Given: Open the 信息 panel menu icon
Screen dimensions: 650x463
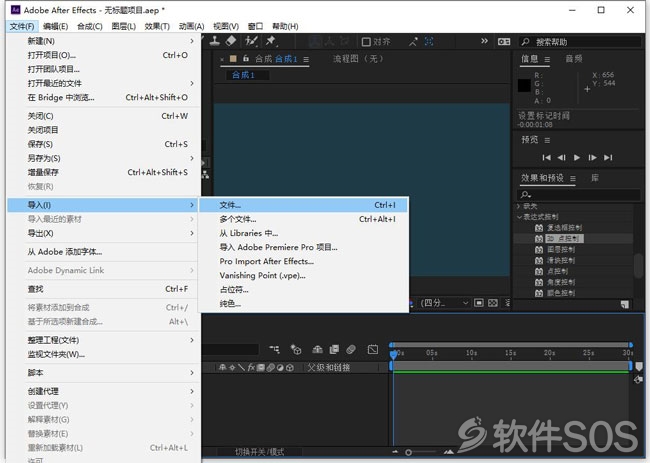Looking at the screenshot, I should click(x=547, y=60).
